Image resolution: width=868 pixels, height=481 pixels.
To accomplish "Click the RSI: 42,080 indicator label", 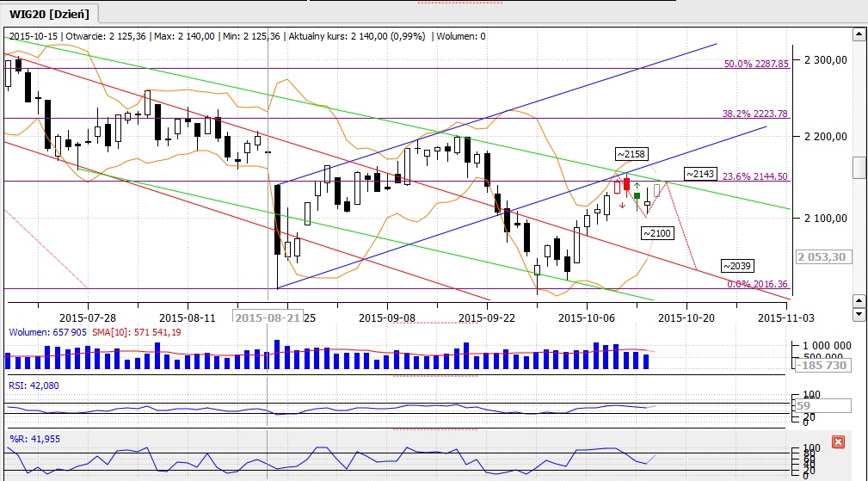I will click(34, 385).
